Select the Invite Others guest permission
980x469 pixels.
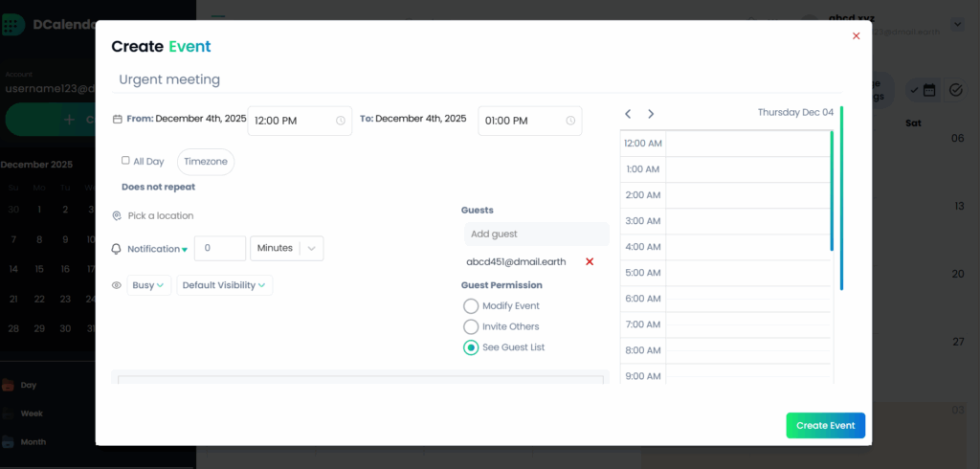tap(471, 327)
